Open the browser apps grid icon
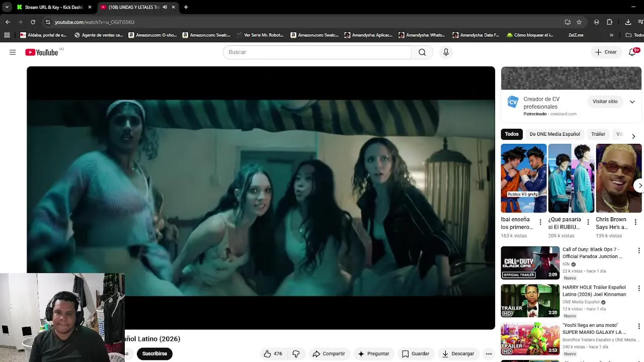Viewport: 644px width, 362px height. 7,35
